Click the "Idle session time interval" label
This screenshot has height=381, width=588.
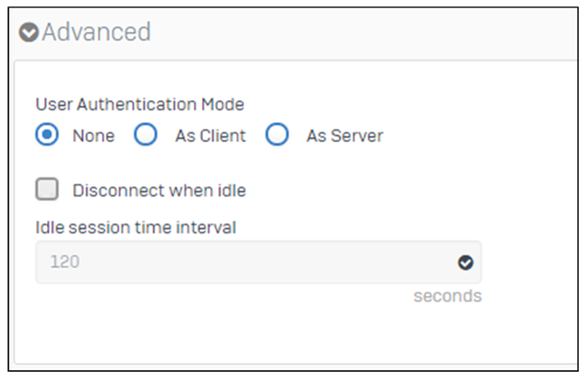coord(136,227)
